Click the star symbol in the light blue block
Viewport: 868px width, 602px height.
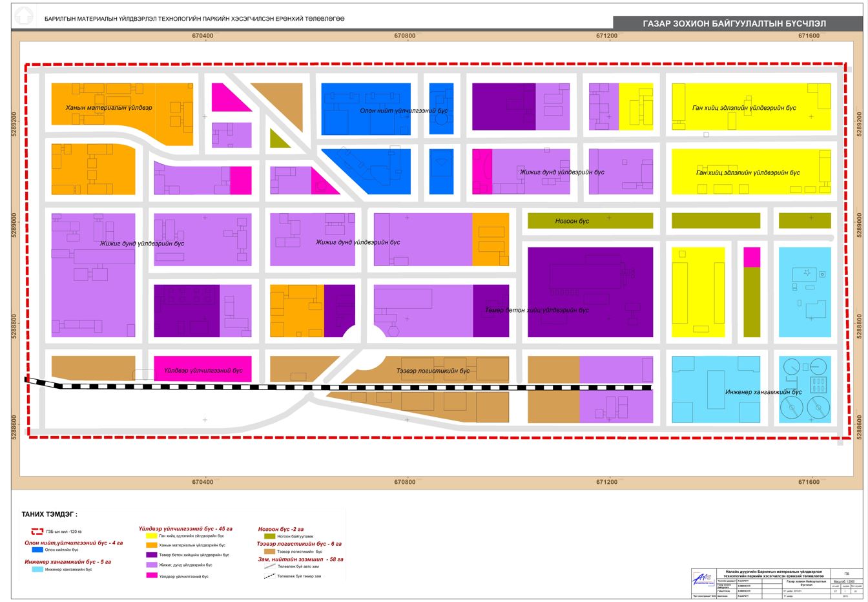tap(807, 273)
